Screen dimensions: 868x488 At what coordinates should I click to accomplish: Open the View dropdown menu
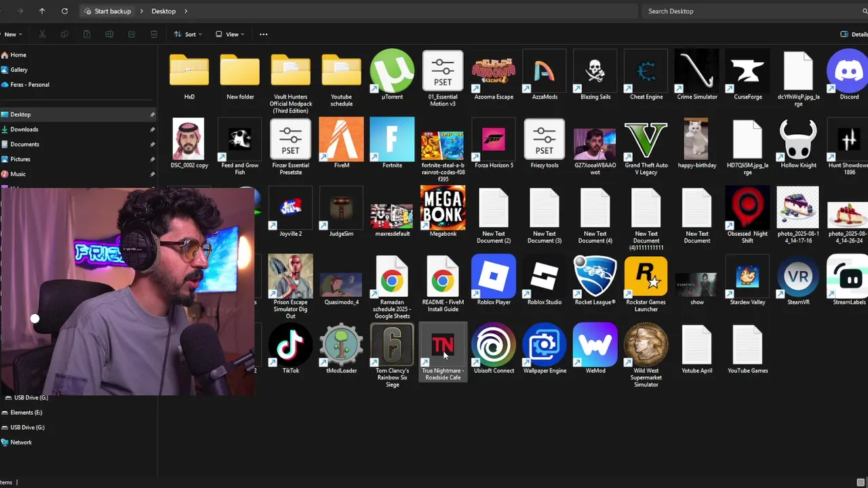coord(230,34)
